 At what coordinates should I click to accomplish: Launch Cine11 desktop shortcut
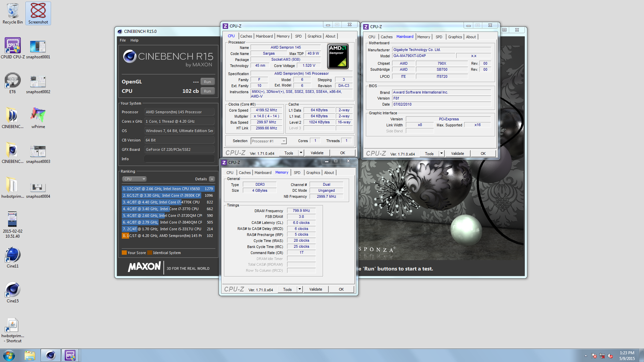click(13, 257)
